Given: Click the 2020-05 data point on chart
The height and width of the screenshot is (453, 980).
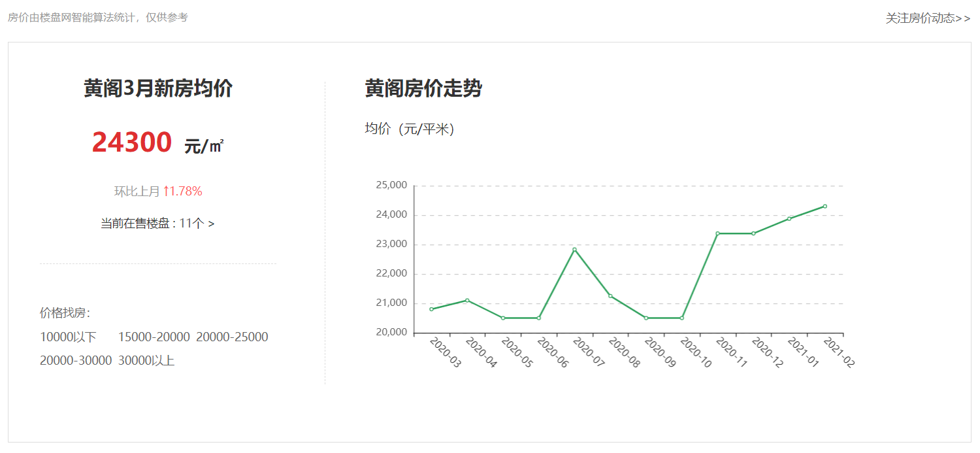Looking at the screenshot, I should click(x=503, y=318).
